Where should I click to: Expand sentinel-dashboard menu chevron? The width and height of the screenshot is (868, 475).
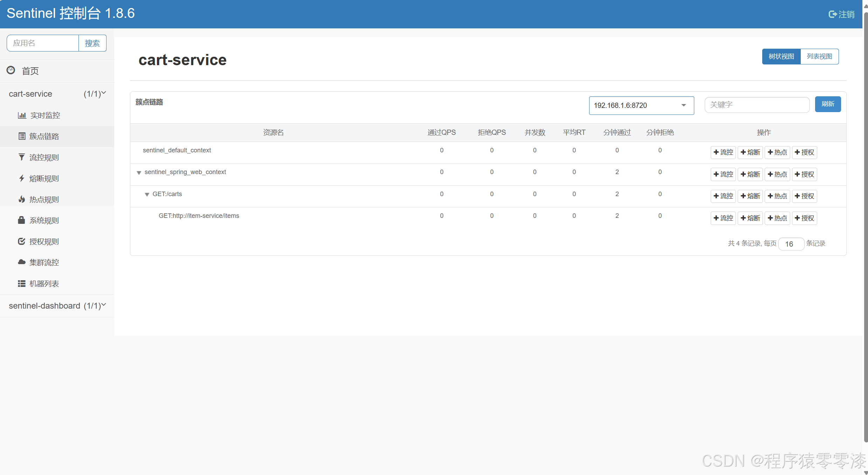click(x=104, y=305)
